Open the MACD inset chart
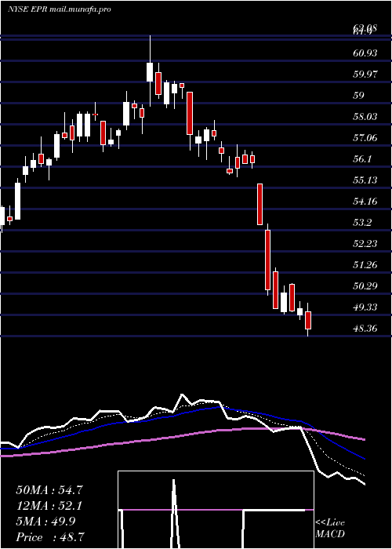This screenshot has height=549, width=392. [x=216, y=510]
